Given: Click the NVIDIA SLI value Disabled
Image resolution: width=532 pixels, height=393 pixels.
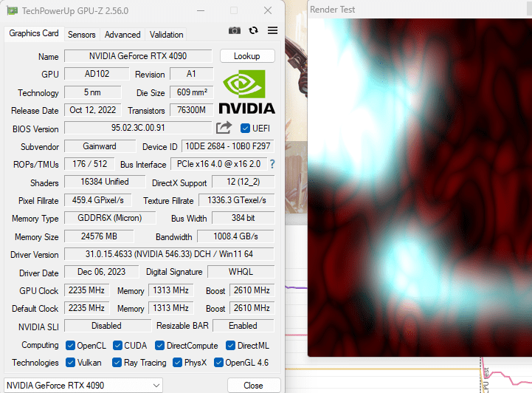Looking at the screenshot, I should click(107, 326).
